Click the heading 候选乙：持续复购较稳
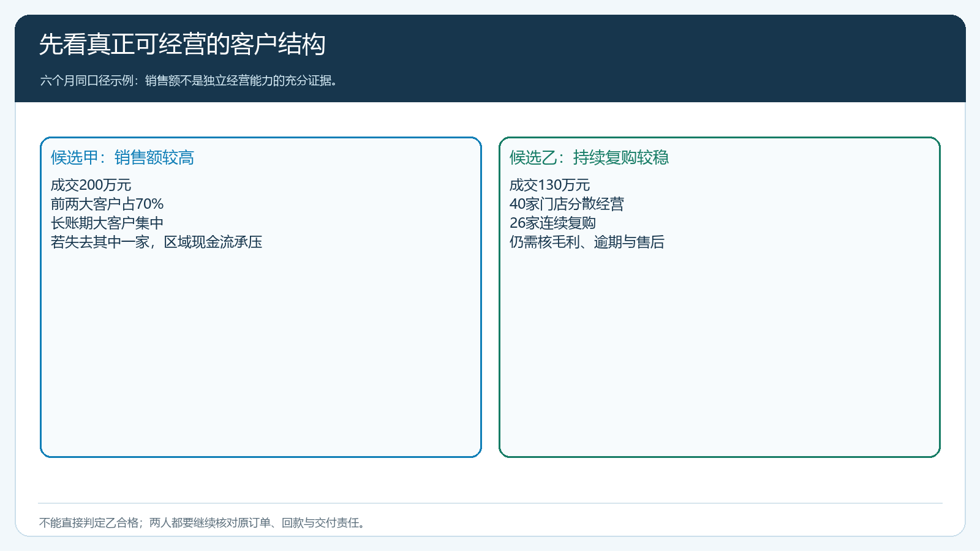980x551 pixels. pos(589,158)
